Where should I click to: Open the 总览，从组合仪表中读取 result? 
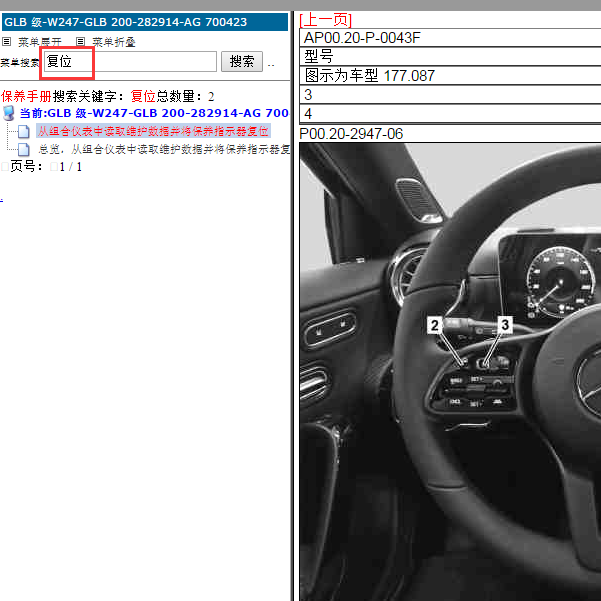pos(164,149)
